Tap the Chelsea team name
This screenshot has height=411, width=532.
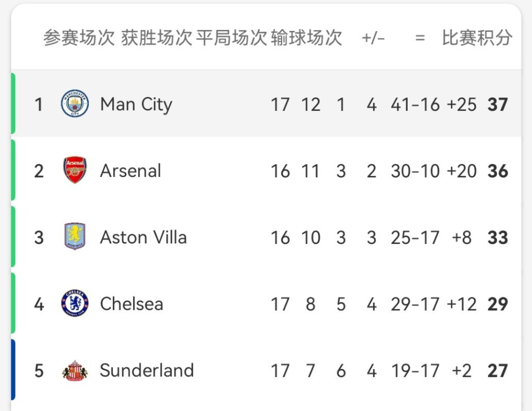(x=131, y=304)
